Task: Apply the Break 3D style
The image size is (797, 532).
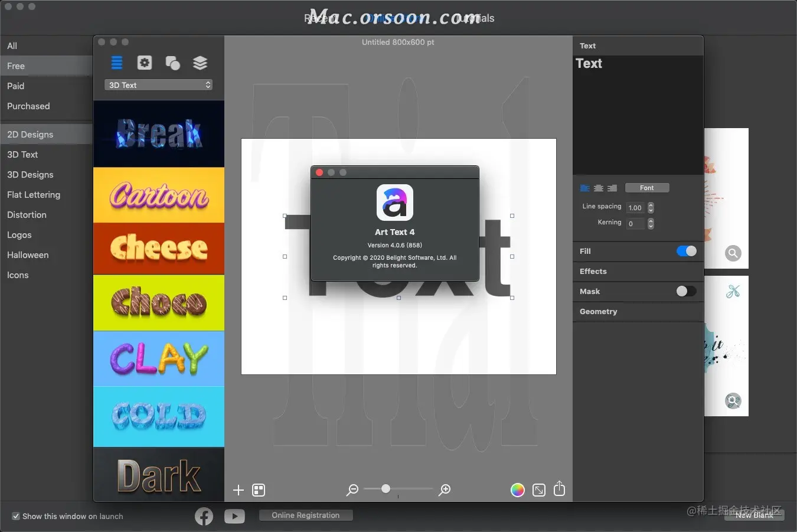Action: (x=159, y=134)
